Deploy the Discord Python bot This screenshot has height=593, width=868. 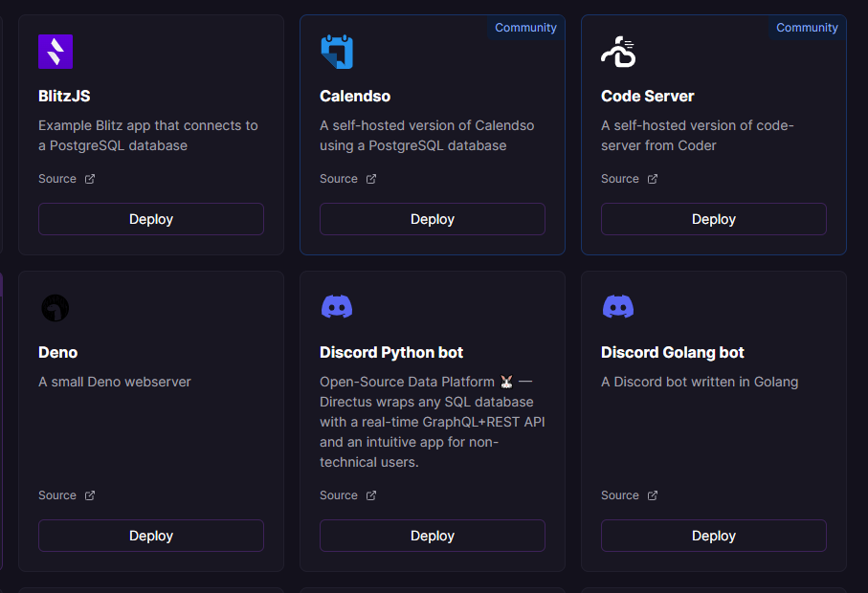click(432, 536)
